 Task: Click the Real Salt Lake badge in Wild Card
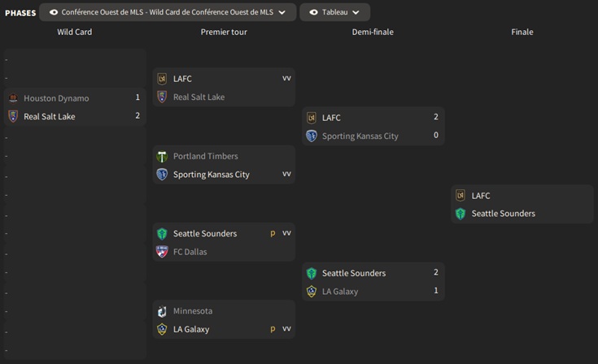(13, 116)
